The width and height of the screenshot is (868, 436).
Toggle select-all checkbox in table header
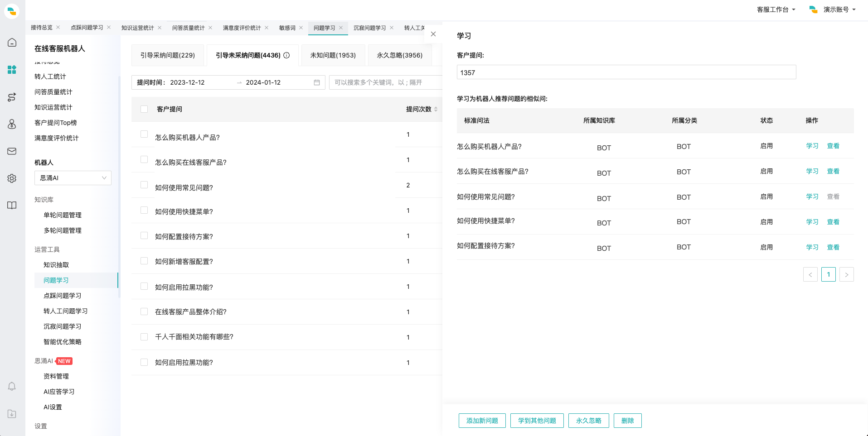[144, 109]
